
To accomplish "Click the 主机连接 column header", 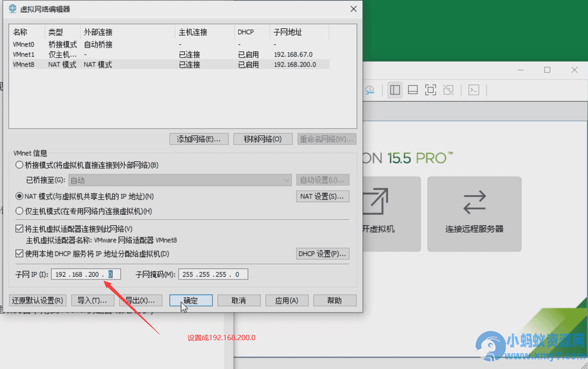I will pyautogui.click(x=205, y=32).
